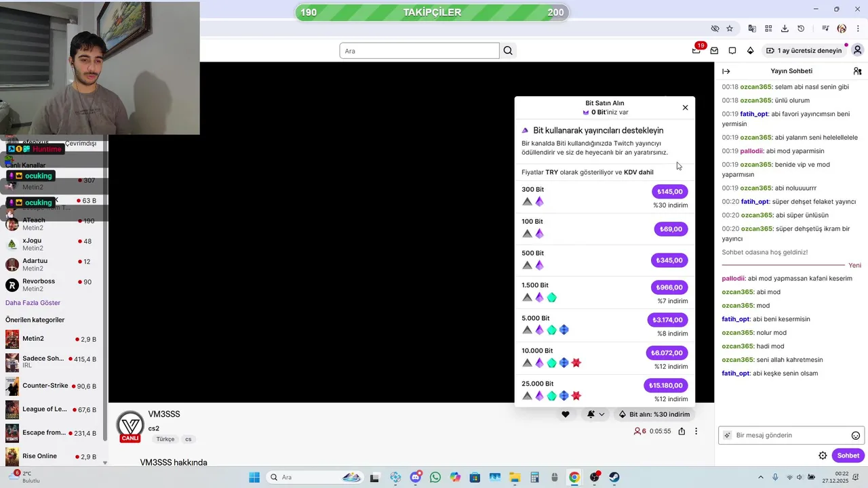Open Chrome three-dot menu
This screenshot has width=868, height=488.
click(858, 28)
